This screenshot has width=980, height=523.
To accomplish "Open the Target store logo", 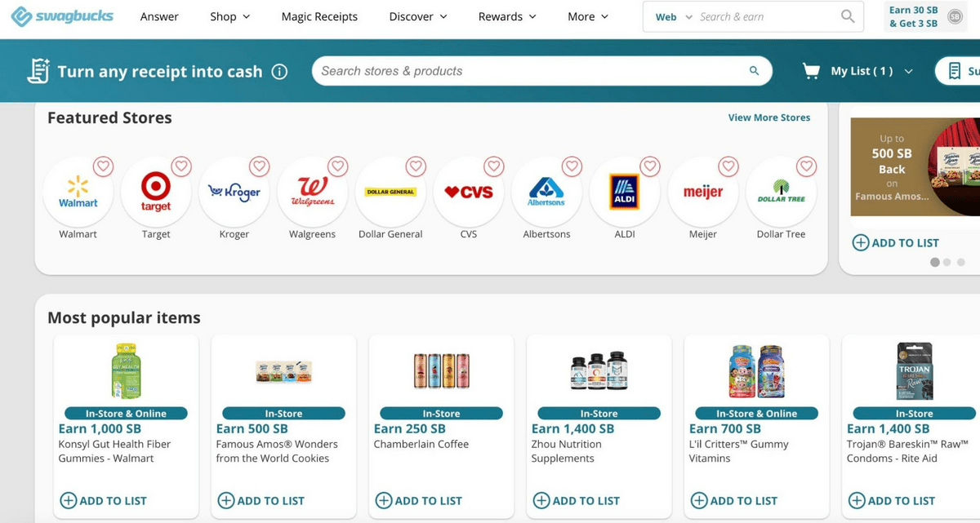I will click(x=156, y=193).
